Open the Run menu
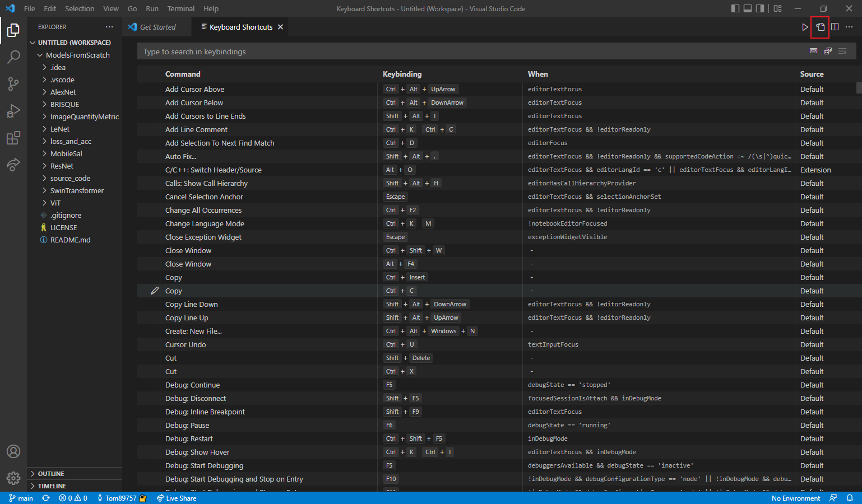The width and height of the screenshot is (862, 504). [152, 8]
